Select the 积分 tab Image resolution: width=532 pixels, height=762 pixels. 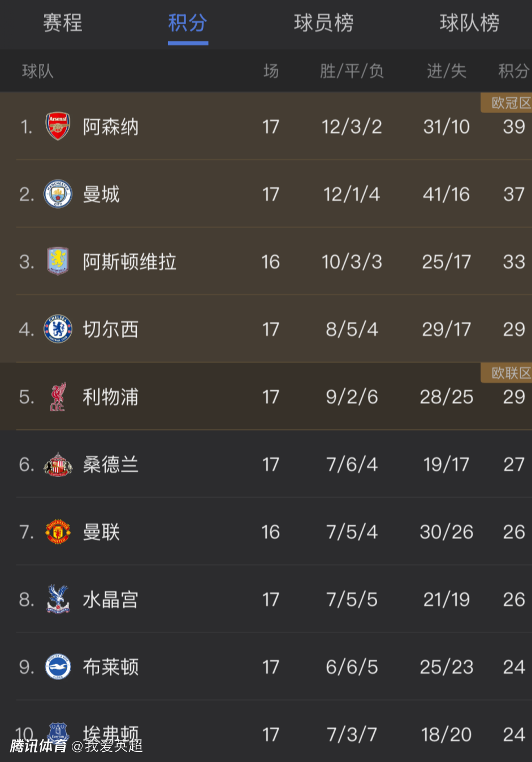pyautogui.click(x=188, y=23)
